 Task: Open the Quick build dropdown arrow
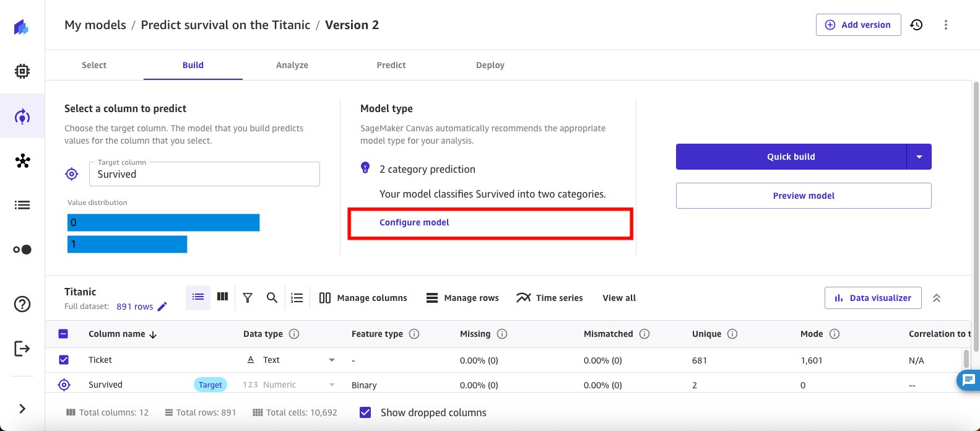[919, 157]
